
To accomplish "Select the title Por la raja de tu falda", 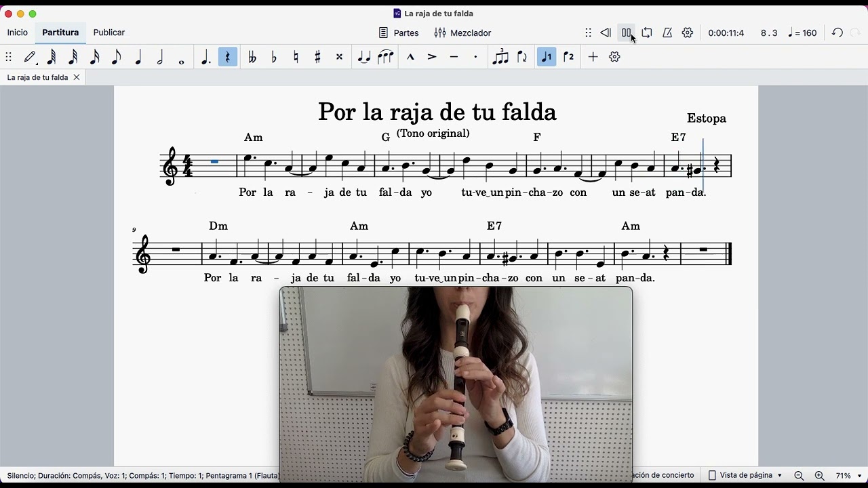I will click(437, 112).
